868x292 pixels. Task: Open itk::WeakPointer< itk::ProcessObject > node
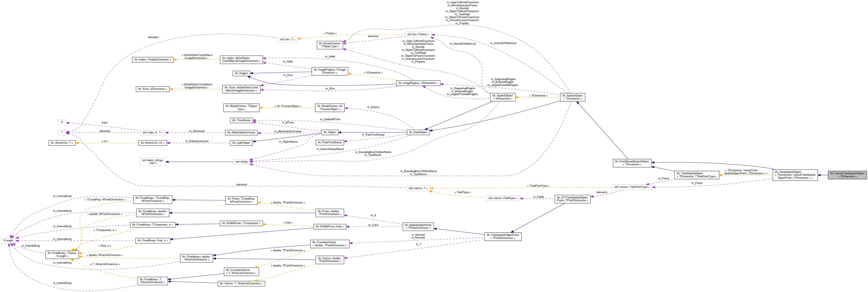[330, 108]
